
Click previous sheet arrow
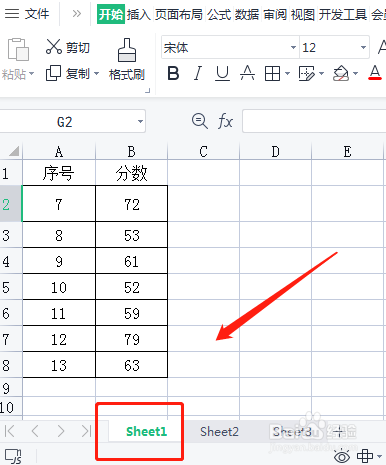pos(35,431)
